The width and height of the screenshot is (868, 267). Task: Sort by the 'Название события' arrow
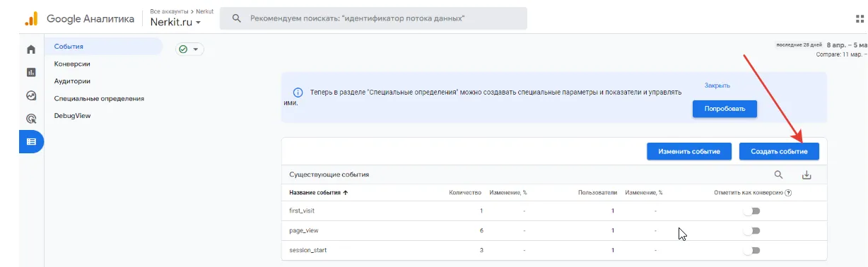pos(345,192)
